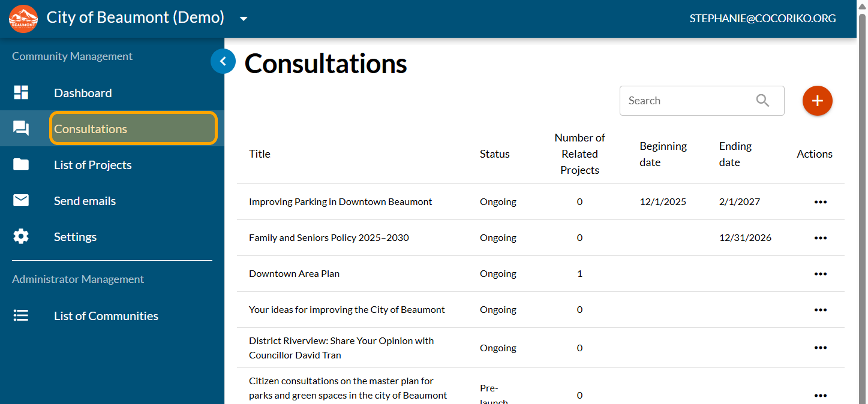Click the Consultations chat bubble icon
Screen dimensions: 868x404
[x=21, y=128]
